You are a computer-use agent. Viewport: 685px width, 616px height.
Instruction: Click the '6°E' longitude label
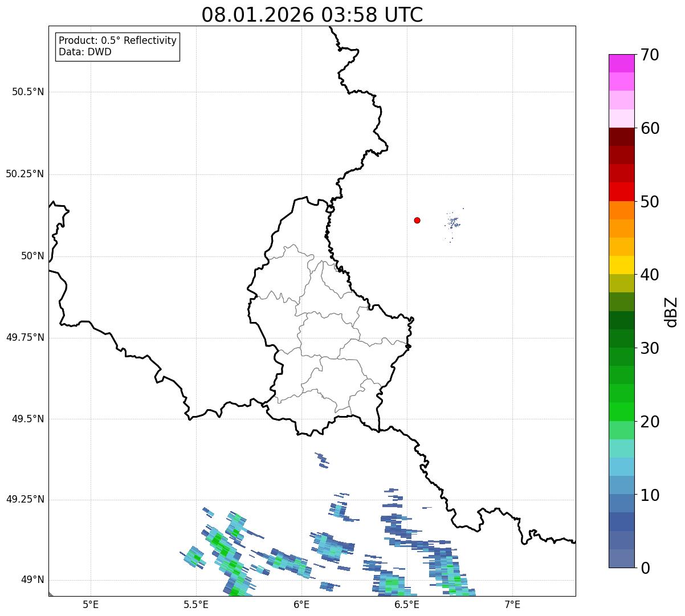[301, 605]
